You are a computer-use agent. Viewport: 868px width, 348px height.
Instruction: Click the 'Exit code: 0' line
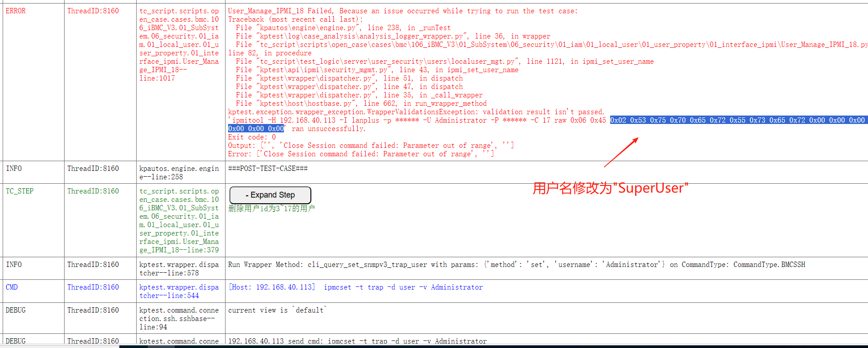(252, 137)
